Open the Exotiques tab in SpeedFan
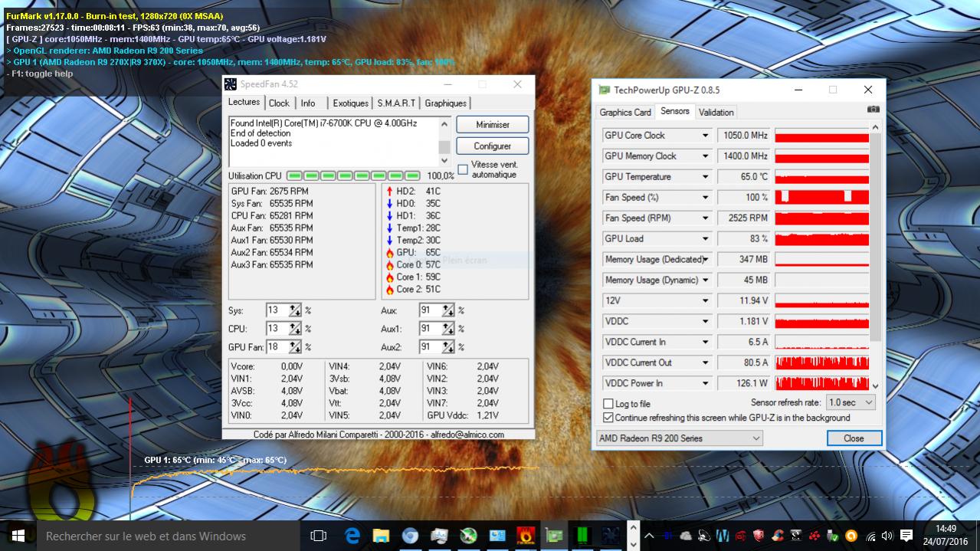Viewport: 980px width, 551px height. point(351,103)
